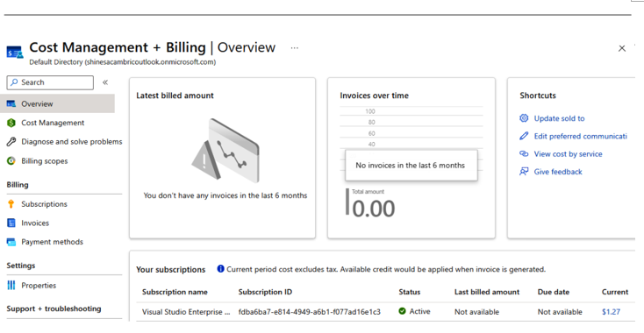Click the Due date column header

(x=554, y=292)
